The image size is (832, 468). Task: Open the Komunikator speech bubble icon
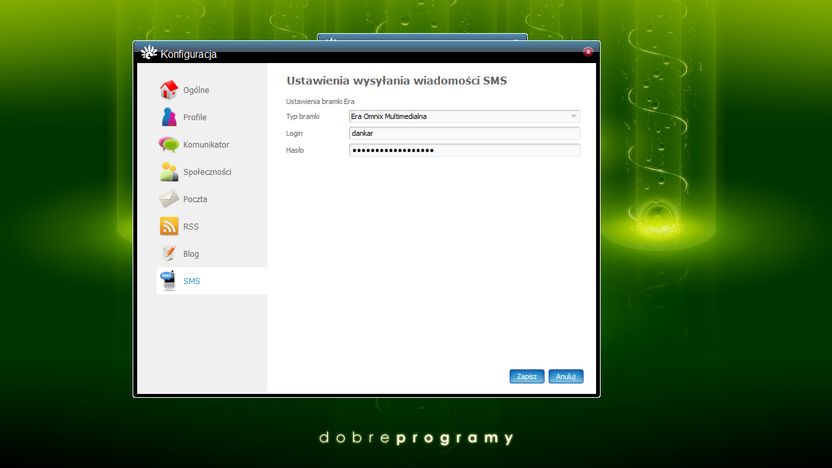169,144
